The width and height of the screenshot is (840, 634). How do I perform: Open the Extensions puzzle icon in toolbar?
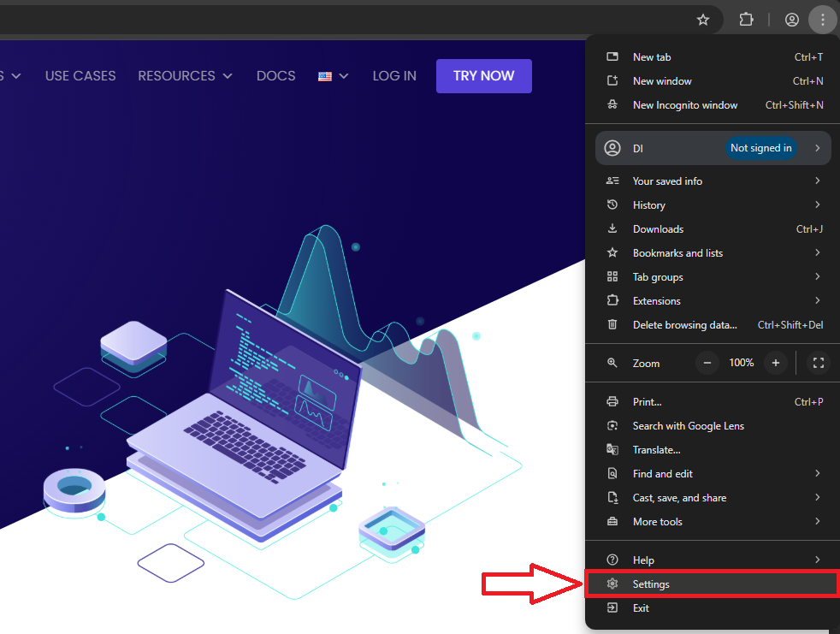[x=746, y=20]
